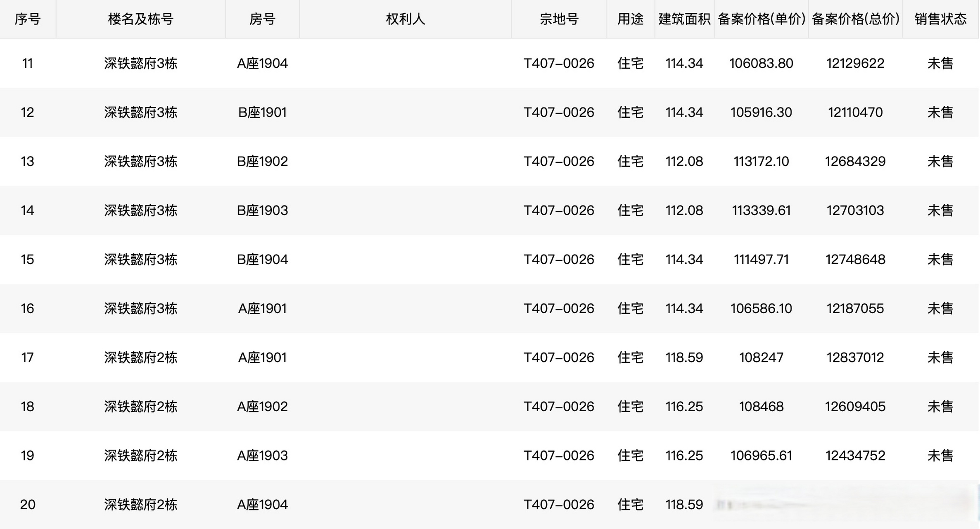
Task: Click unit price 108247
Action: pos(761,357)
